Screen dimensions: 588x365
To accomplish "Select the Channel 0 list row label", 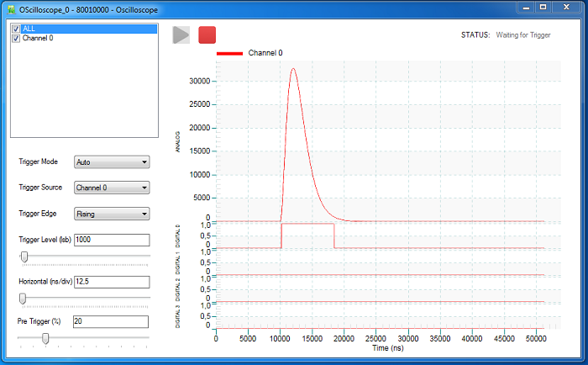I will [x=38, y=39].
